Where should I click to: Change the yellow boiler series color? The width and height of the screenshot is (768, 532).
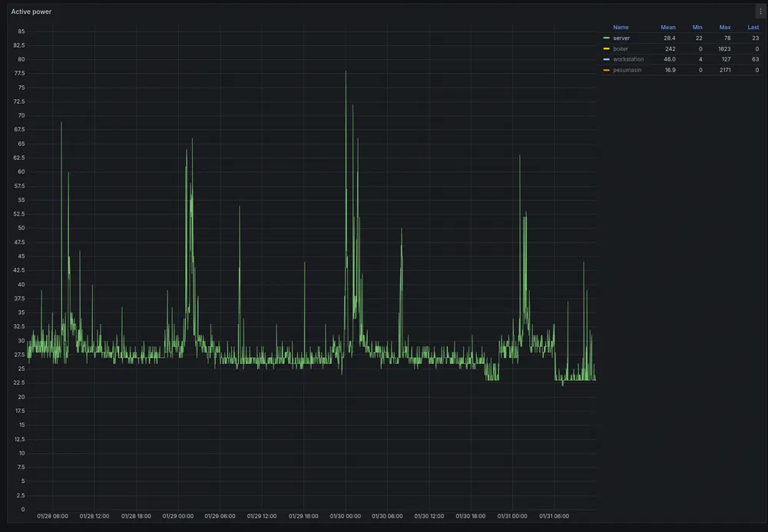pos(607,49)
